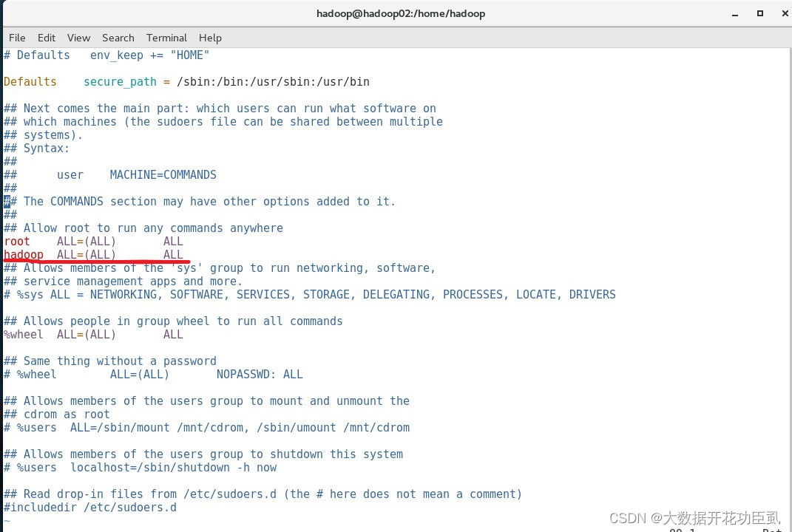
Task: Open the Help menu
Action: click(210, 38)
